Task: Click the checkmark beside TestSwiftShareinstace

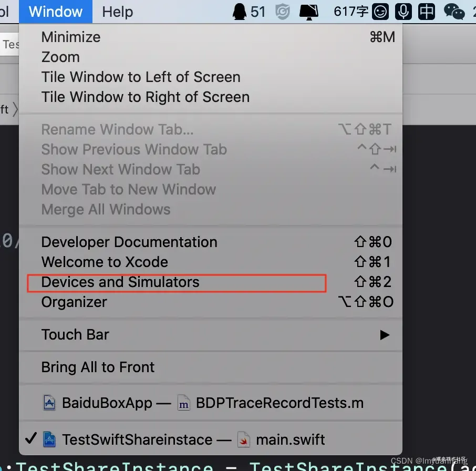Action: [x=31, y=438]
